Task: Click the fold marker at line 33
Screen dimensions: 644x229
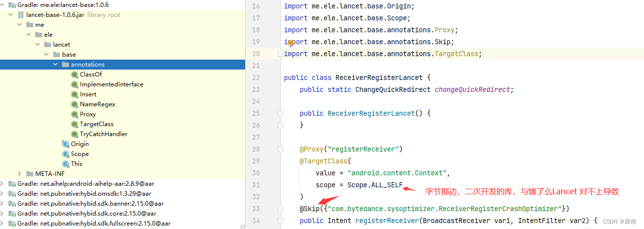Action: pos(281,209)
